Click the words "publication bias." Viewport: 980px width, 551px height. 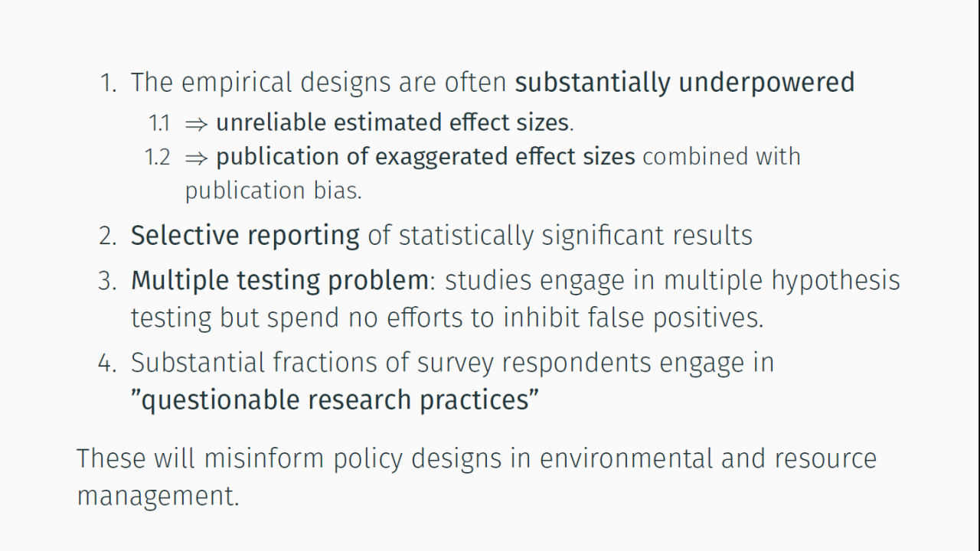(273, 191)
